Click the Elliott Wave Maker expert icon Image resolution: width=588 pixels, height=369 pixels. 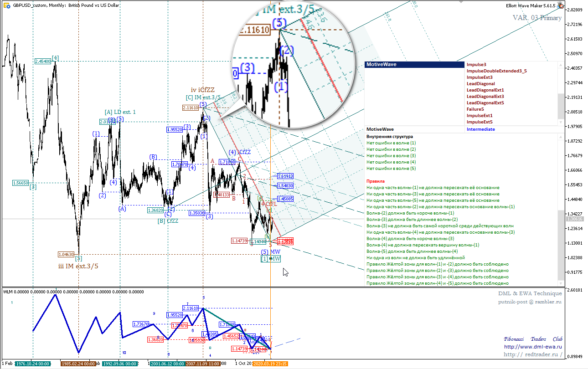561,5
